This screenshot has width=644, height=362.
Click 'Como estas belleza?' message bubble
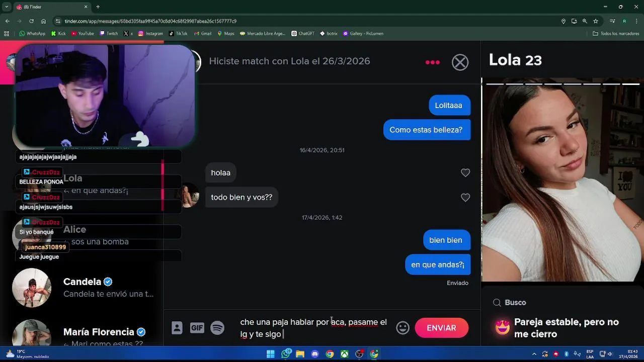[x=426, y=130]
